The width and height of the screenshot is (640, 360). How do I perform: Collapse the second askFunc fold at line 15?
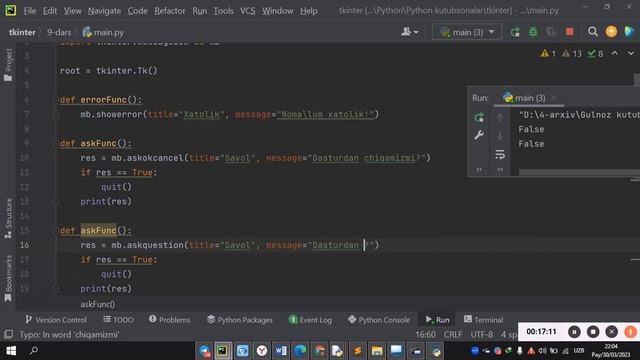coord(56,231)
